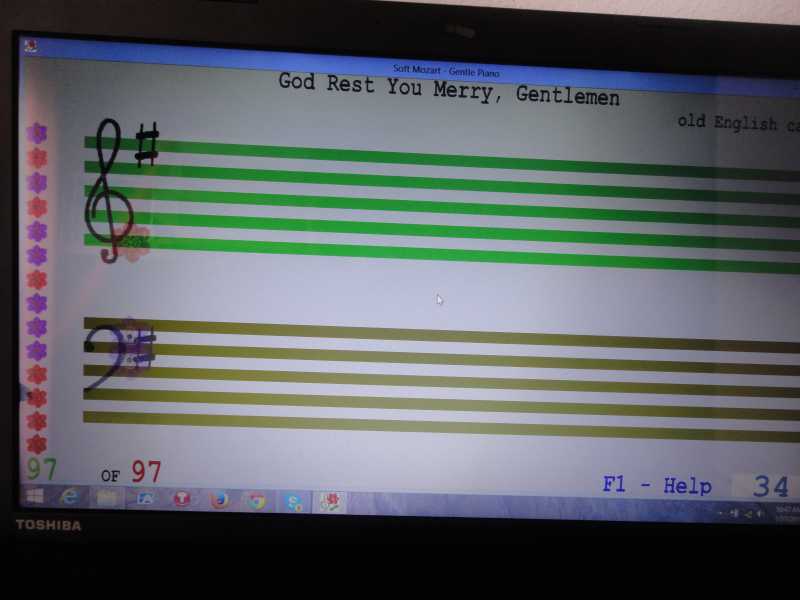Open the red circular T app icon
The width and height of the screenshot is (800, 600).
(x=182, y=499)
